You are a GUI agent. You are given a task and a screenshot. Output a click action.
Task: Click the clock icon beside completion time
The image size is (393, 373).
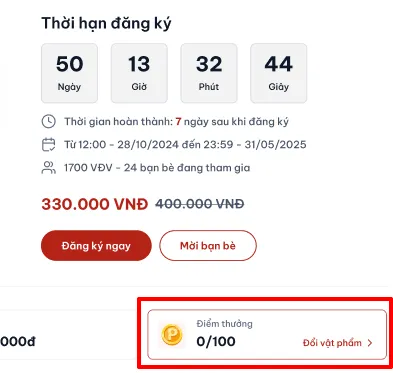pos(49,121)
